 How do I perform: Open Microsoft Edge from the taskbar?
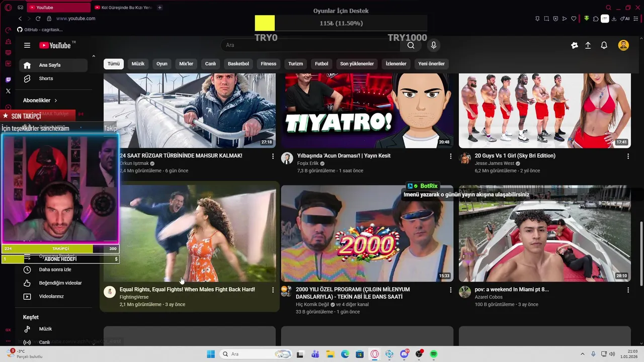tap(345, 354)
